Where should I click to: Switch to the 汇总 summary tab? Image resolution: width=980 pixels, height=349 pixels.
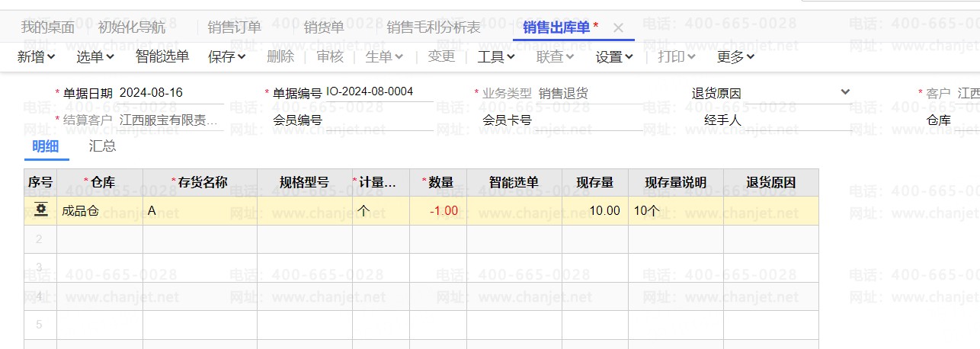coord(103,146)
